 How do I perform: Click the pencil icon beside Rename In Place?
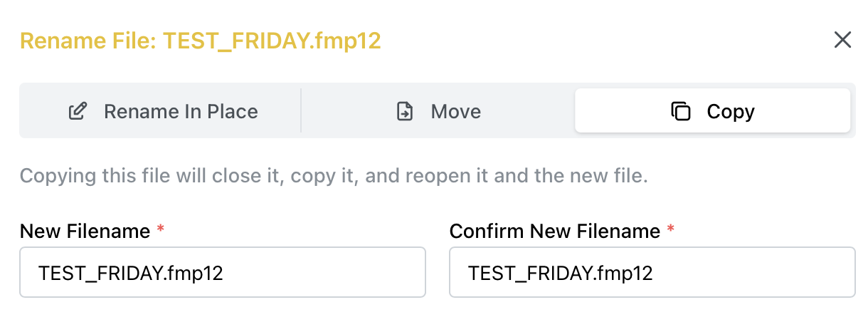(x=78, y=112)
